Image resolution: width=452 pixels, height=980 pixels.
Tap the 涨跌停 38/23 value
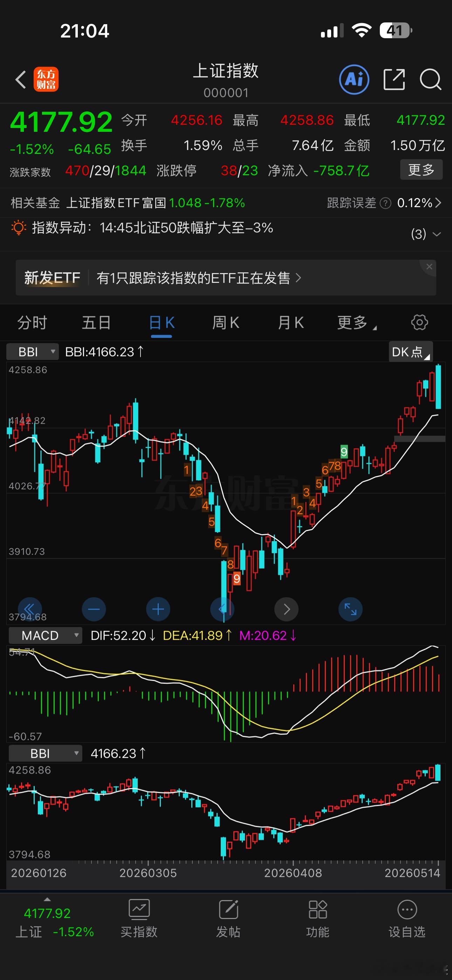239,170
